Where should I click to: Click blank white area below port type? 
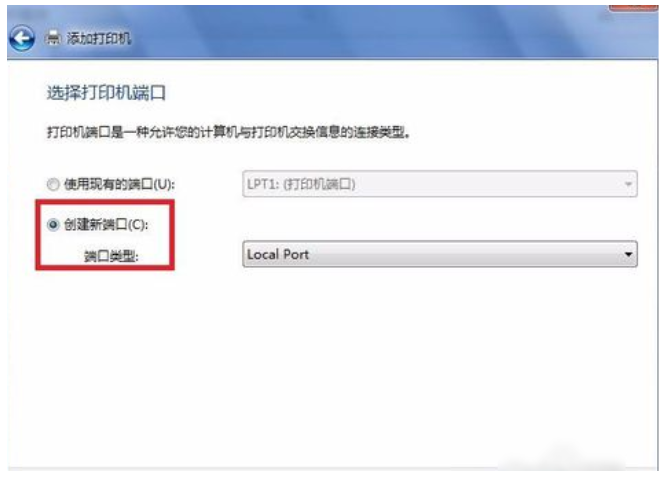(x=330, y=364)
